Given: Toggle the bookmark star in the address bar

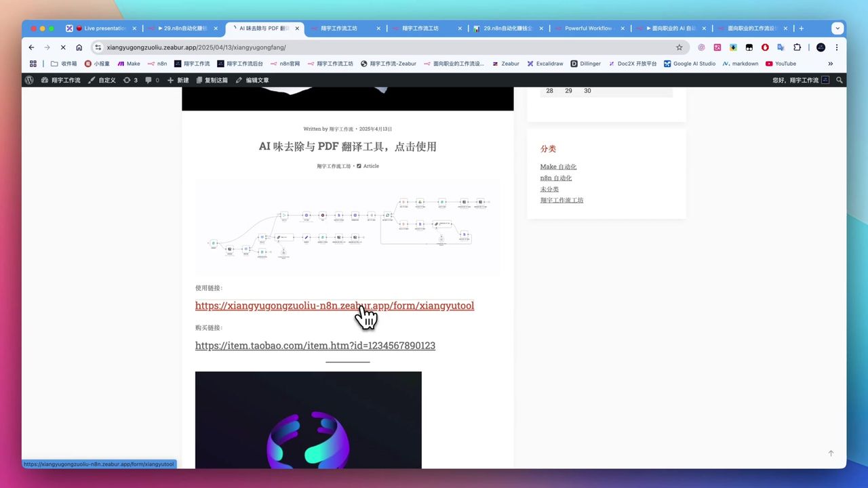Looking at the screenshot, I should (x=679, y=47).
